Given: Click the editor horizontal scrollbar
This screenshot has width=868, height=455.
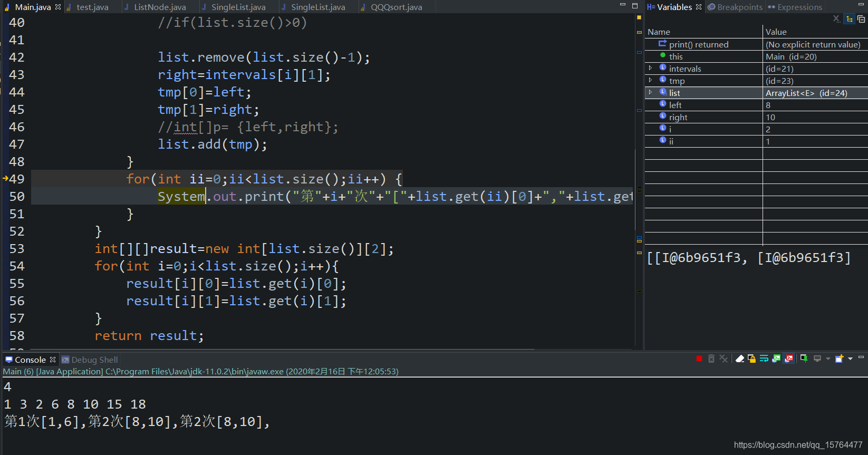Looking at the screenshot, I should pyautogui.click(x=283, y=349).
